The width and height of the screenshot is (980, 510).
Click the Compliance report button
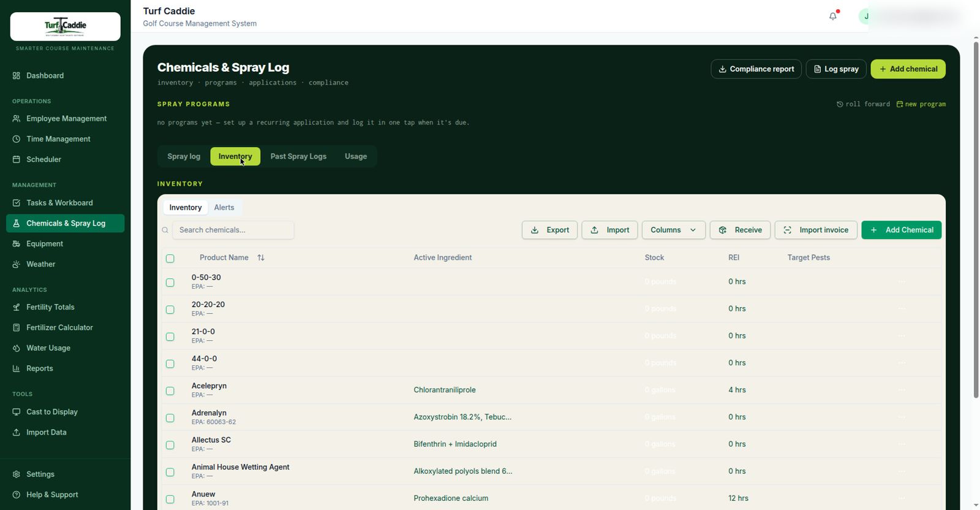[x=756, y=69]
